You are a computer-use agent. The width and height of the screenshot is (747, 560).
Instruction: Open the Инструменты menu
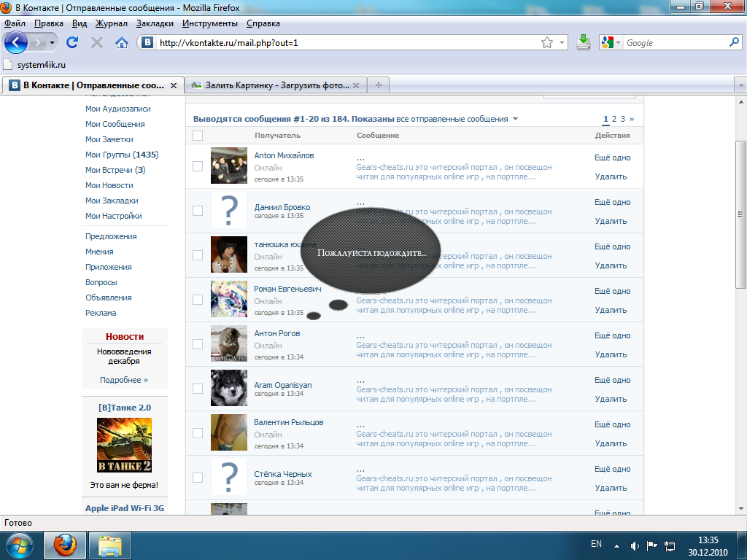click(x=210, y=23)
